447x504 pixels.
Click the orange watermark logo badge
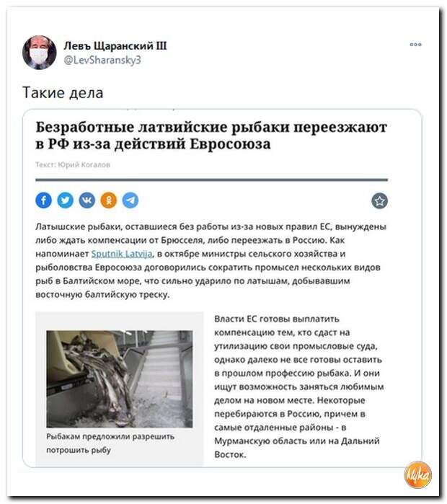point(417,474)
